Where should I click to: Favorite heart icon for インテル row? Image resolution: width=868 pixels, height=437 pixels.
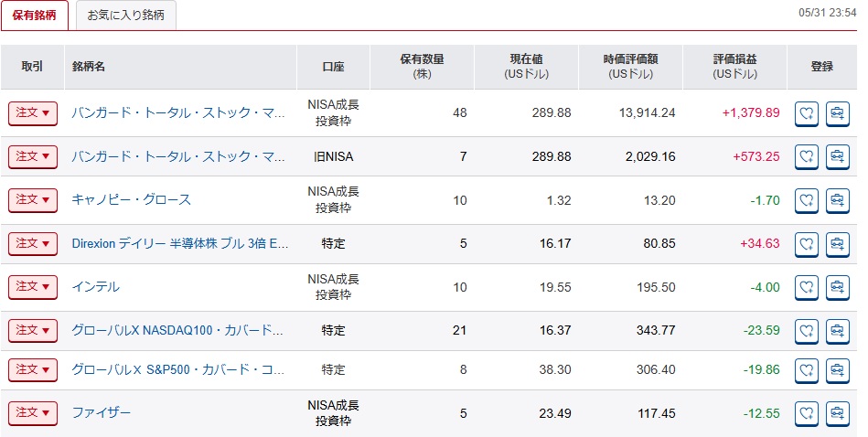pyautogui.click(x=807, y=287)
